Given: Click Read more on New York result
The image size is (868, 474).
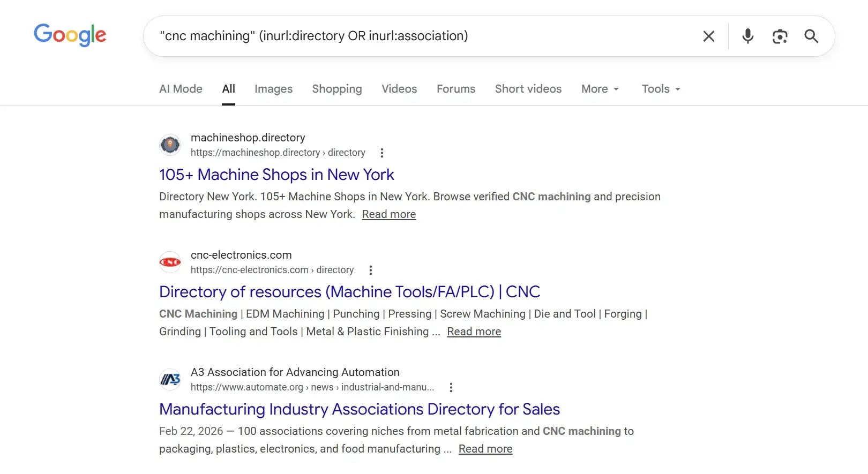Looking at the screenshot, I should pyautogui.click(x=389, y=214).
